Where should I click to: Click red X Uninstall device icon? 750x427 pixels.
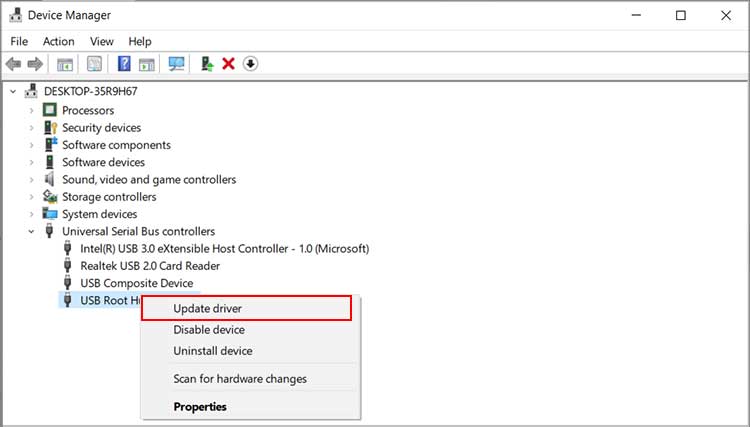click(x=228, y=64)
